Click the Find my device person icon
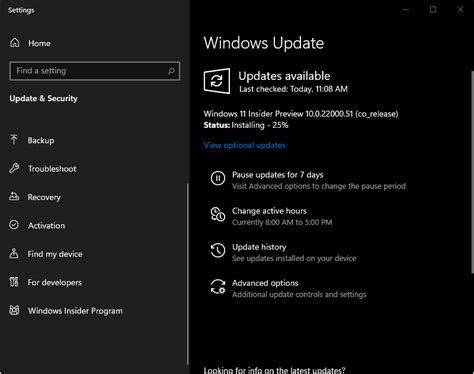Screen dimensions: 474x374 pyautogui.click(x=14, y=253)
